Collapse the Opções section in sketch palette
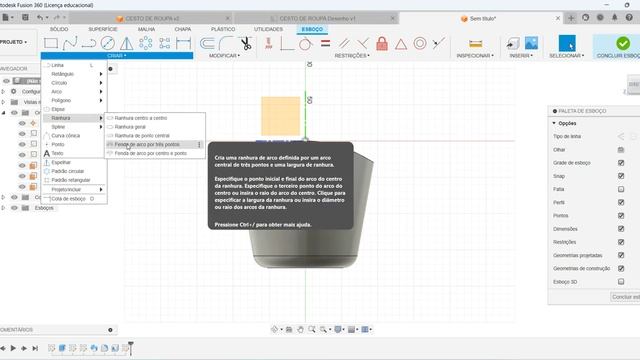Viewport: 640px width, 360px height. (554, 123)
